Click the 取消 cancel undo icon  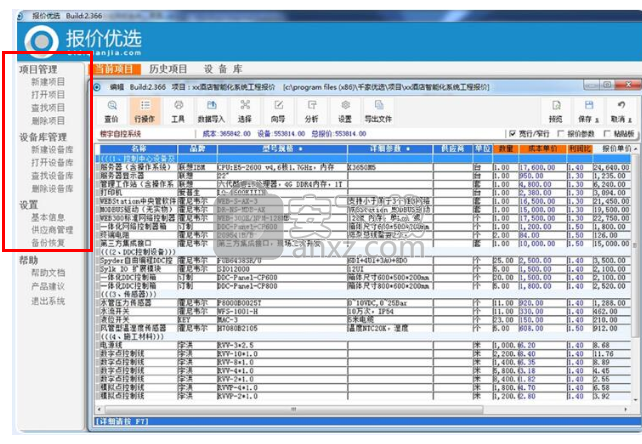tap(621, 111)
